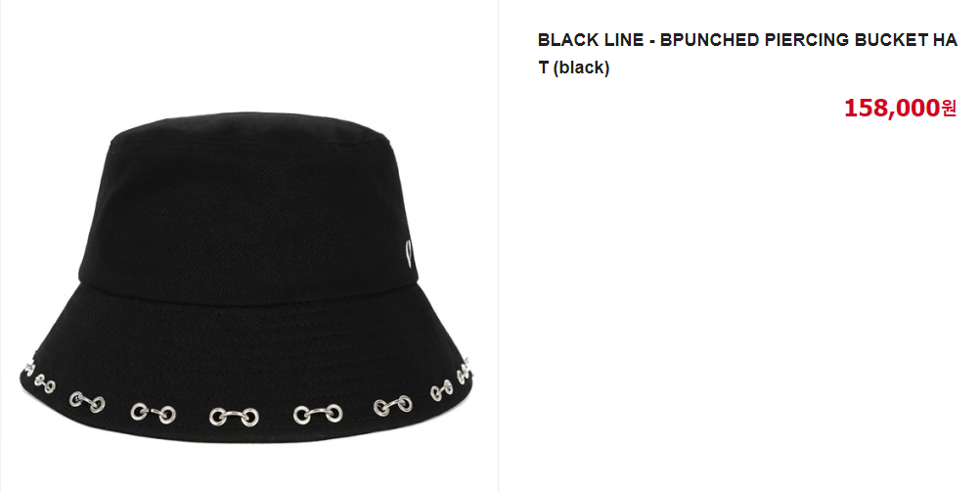Click the black bucket hat product image
980x492 pixels.
coord(245,277)
